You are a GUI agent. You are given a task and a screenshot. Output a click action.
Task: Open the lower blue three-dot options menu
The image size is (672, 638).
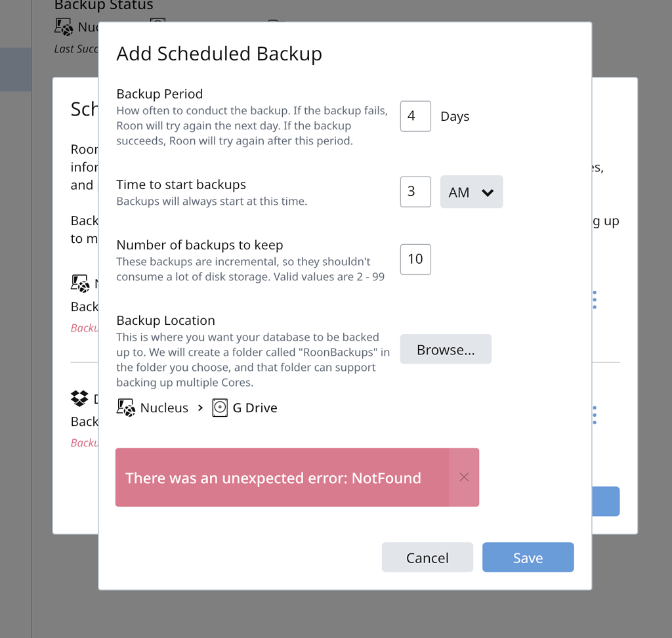click(x=593, y=414)
